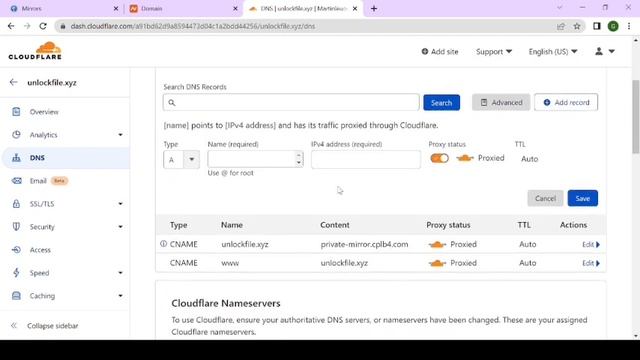Screen dimensions: 640x360
Task: Click the Speed lightning bolt icon
Action: tap(16, 273)
